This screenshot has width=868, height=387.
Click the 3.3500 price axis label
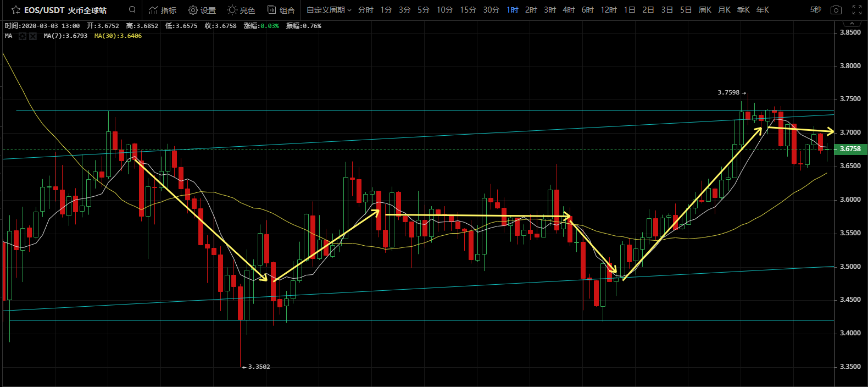(850, 367)
